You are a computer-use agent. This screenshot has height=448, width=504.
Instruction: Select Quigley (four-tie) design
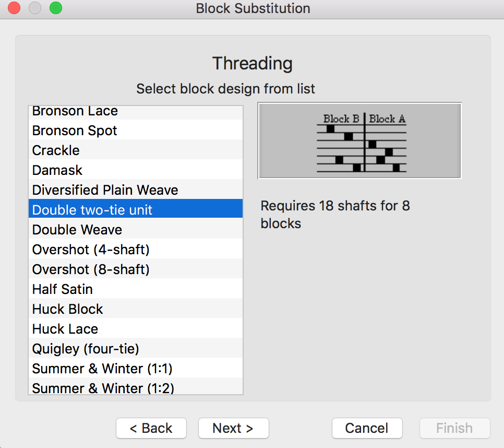[x=86, y=349]
